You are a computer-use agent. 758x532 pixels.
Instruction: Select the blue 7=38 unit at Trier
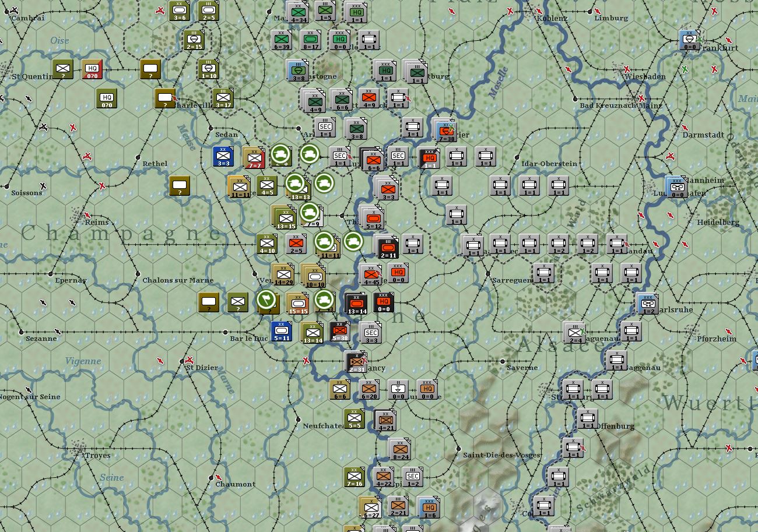pos(445,130)
